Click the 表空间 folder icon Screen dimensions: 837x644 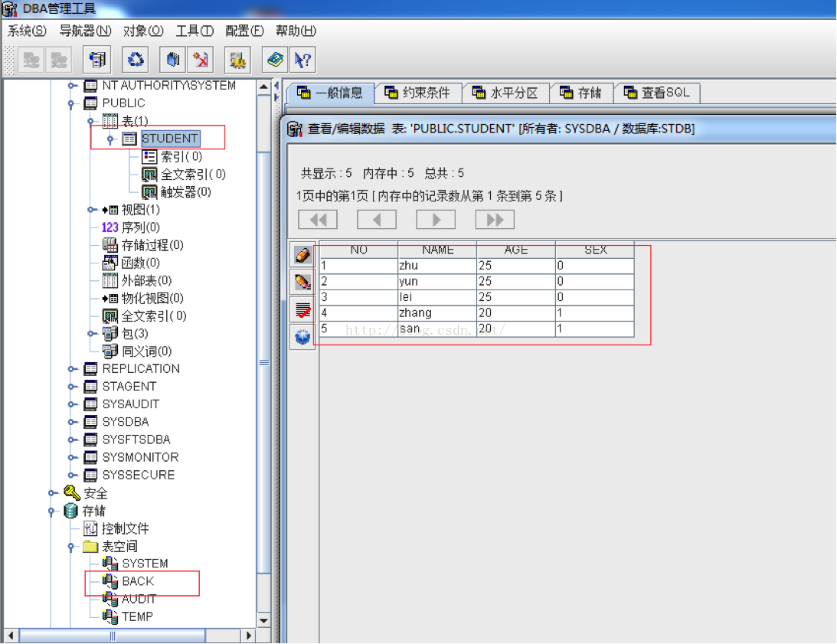pyautogui.click(x=90, y=546)
